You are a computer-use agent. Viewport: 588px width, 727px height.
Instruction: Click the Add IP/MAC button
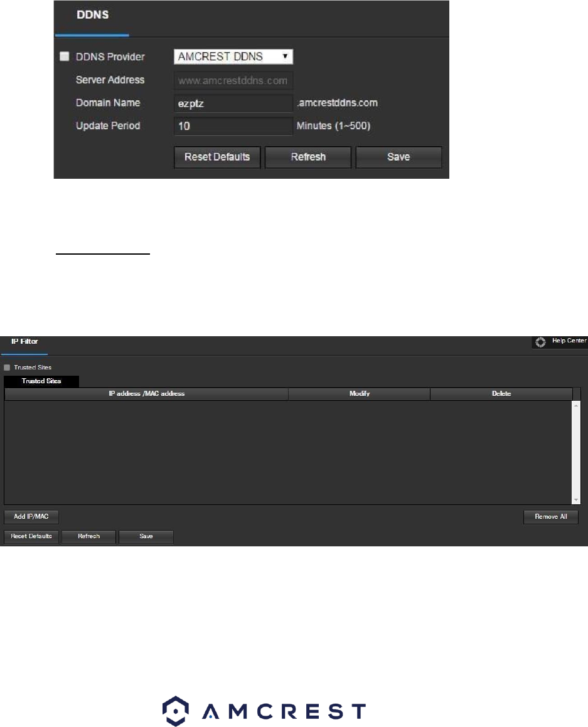(31, 516)
